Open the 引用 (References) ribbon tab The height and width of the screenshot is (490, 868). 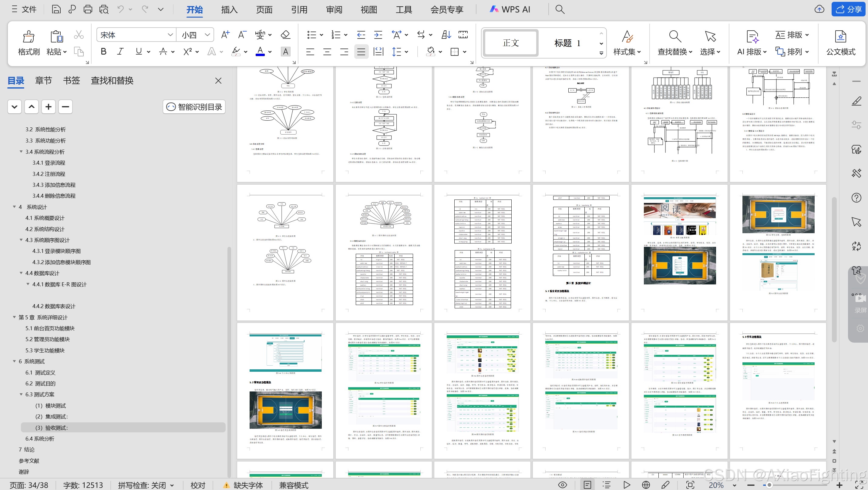tap(299, 9)
